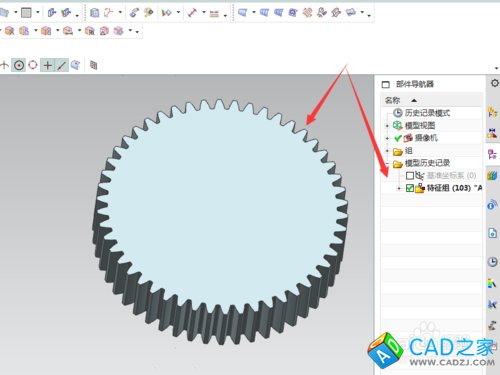Sort by the 名称 column header

point(392,100)
